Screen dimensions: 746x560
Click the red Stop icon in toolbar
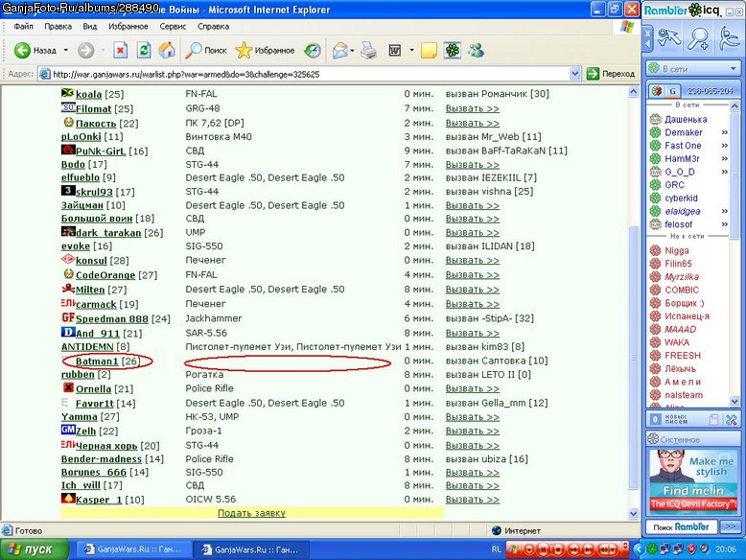pos(121,50)
